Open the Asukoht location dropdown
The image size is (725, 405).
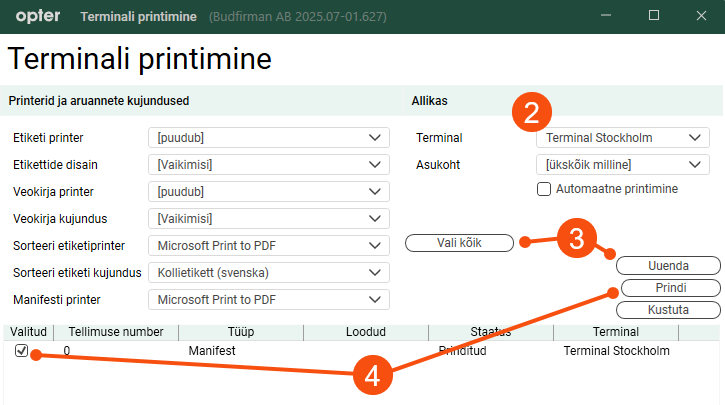[622, 165]
